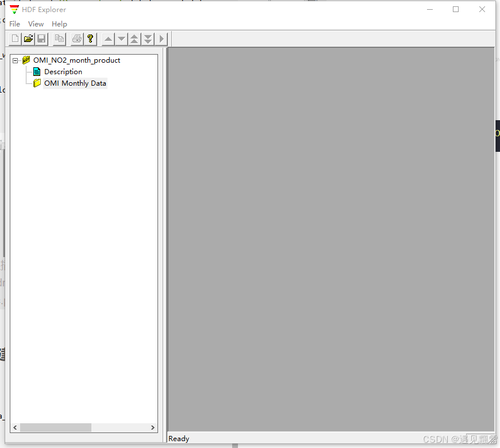Select the OMI_NO2_month_product tree item
Image resolution: width=500 pixels, height=448 pixels.
coord(76,60)
